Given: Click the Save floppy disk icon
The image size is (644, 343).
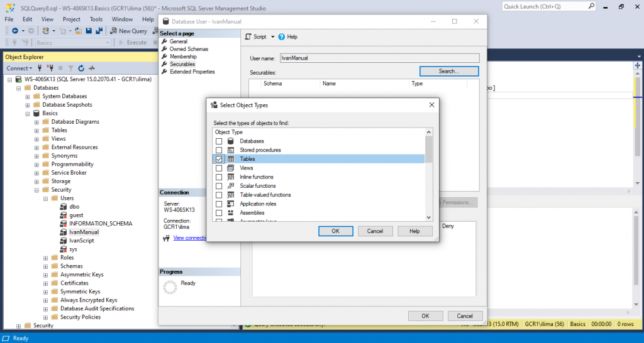Looking at the screenshot, I should click(x=89, y=31).
